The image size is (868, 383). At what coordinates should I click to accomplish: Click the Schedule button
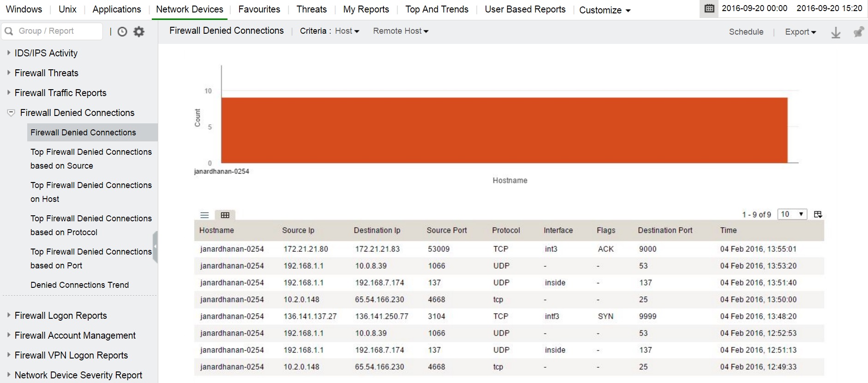click(x=746, y=32)
